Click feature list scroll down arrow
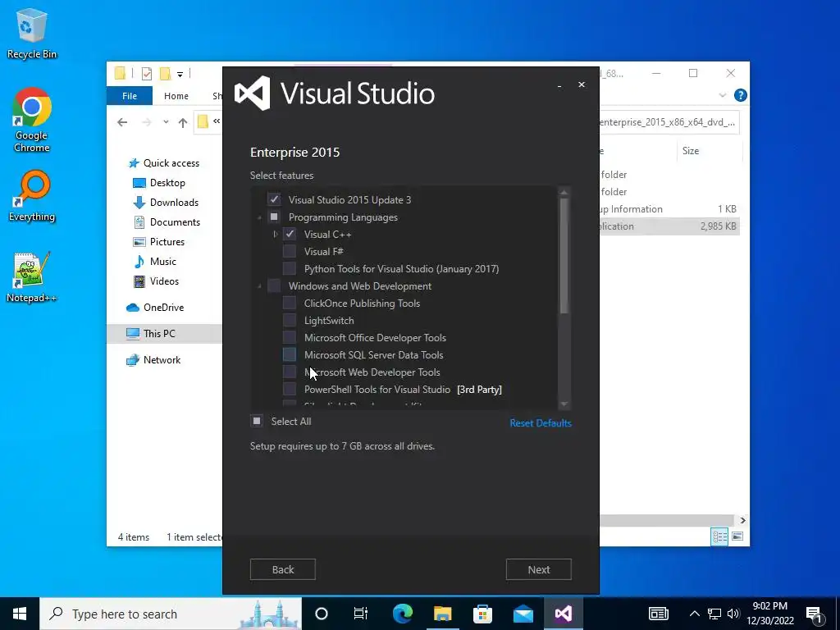 564,404
